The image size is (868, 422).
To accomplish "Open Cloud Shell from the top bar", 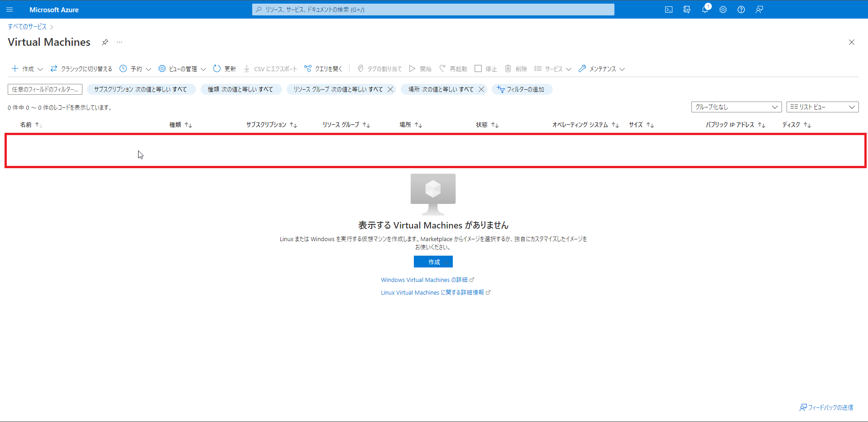I will [669, 10].
